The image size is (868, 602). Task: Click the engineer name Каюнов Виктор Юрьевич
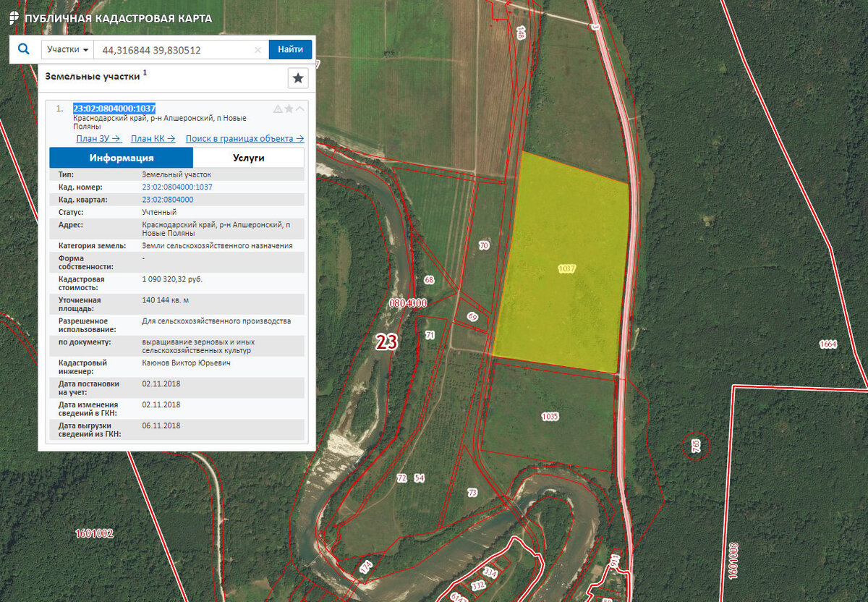pyautogui.click(x=186, y=363)
